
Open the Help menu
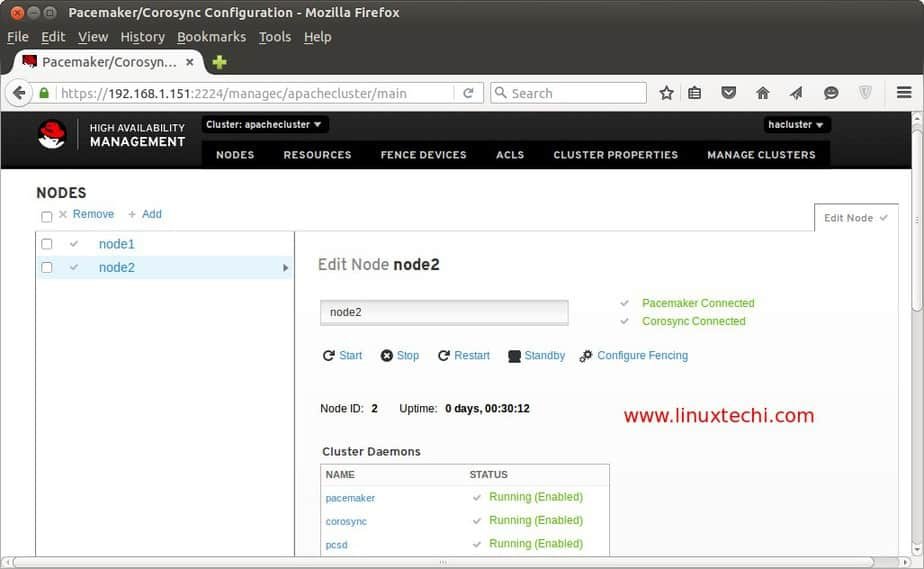318,37
